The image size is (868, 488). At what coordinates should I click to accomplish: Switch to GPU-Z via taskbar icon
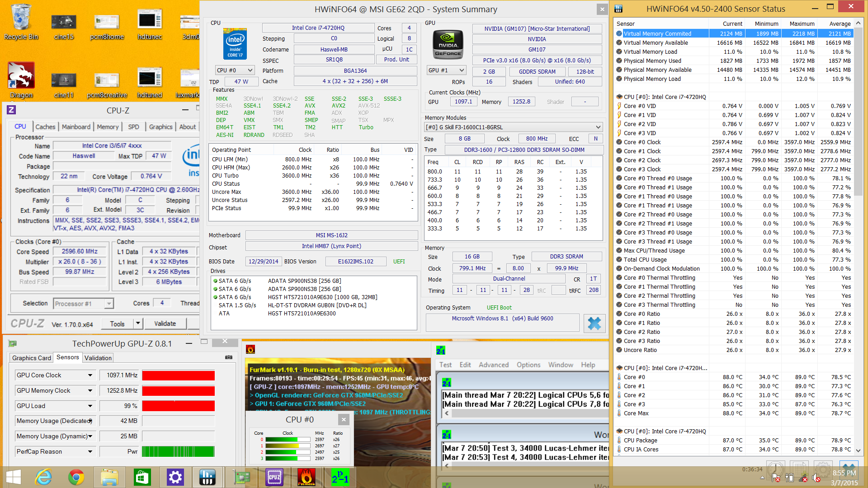click(x=242, y=477)
